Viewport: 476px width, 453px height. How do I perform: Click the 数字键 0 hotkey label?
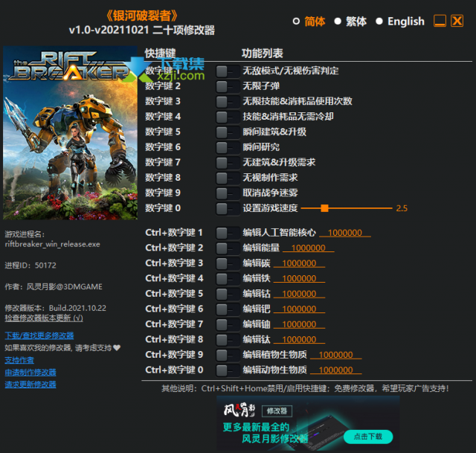[163, 208]
